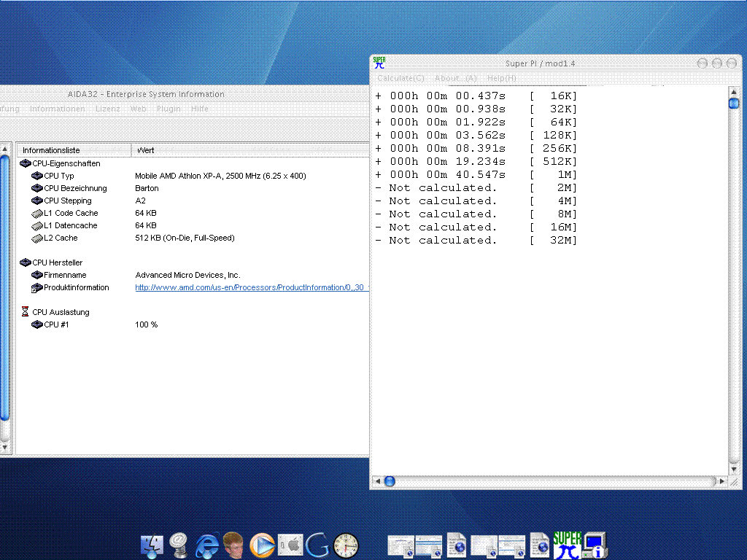This screenshot has height=560, width=747.
Task: Click the CPU Hersteller chip icon
Action: point(26,262)
